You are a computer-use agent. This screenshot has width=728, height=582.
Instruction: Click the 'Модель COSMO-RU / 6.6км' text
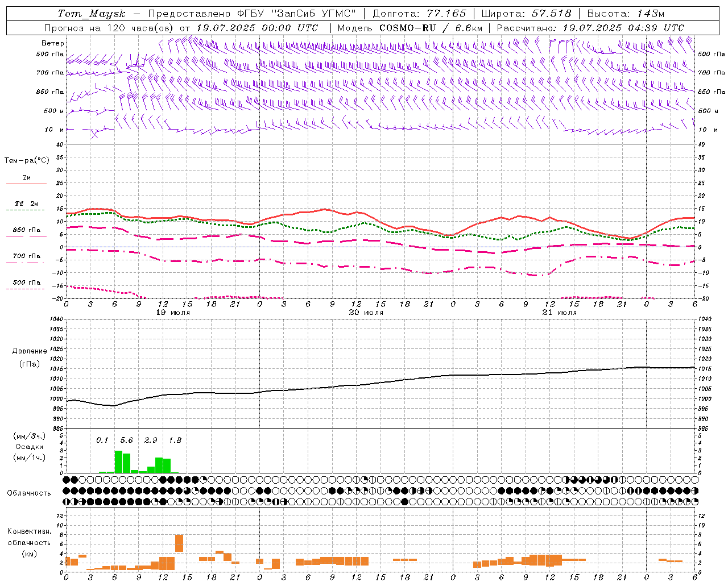pos(410,28)
